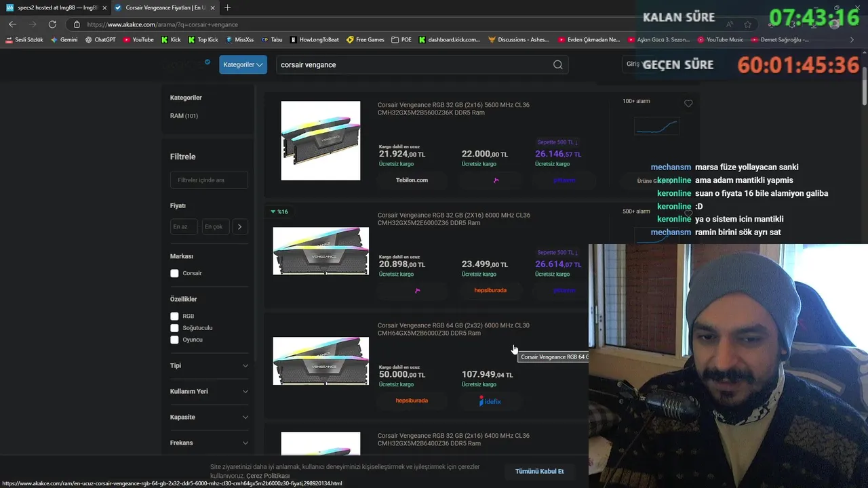This screenshot has width=868, height=488.
Task: Click the site info lock icon
Action: click(77, 24)
